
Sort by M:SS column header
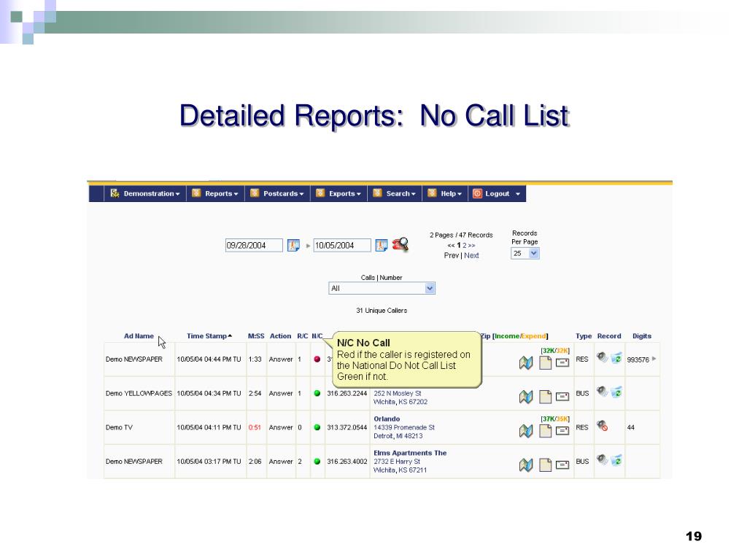pos(256,335)
